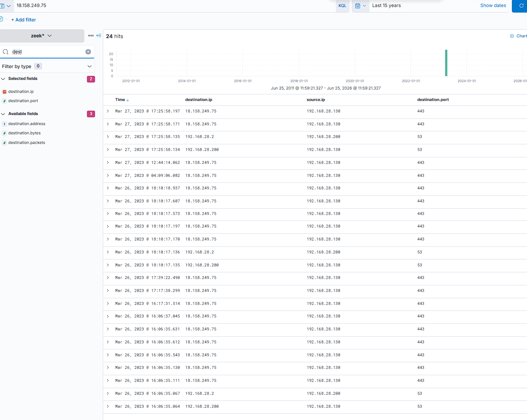Open the saved query menu icon
Image resolution: width=527 pixels, height=420 pixels.
point(6,6)
